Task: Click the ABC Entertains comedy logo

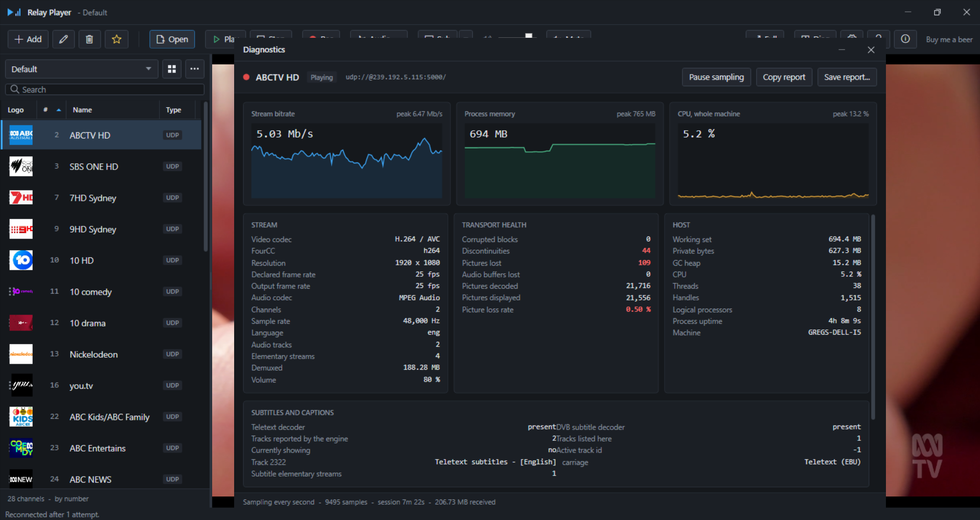Action: point(21,448)
